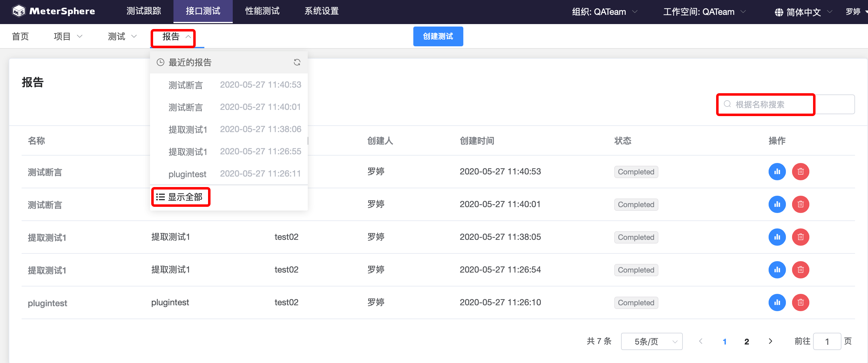Click 显示全部 in reports dropdown
Viewport: 868px width, 363px height.
pos(181,197)
